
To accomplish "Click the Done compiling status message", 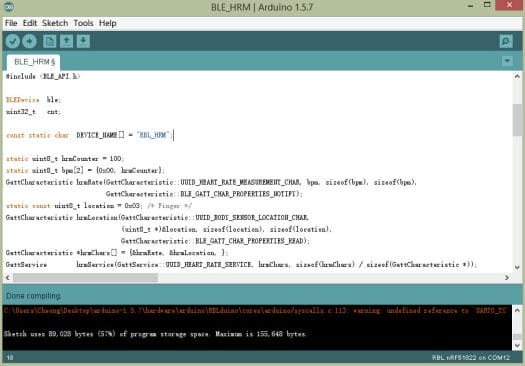I will (x=33, y=296).
